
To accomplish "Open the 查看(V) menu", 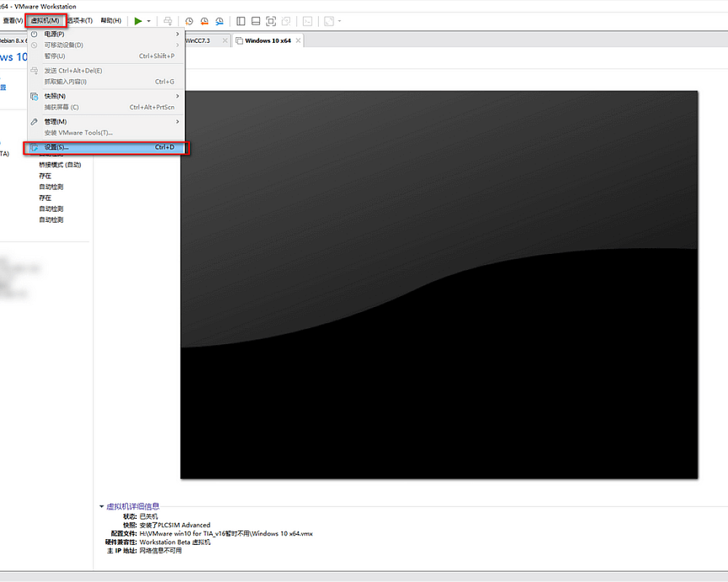I will click(x=13, y=20).
